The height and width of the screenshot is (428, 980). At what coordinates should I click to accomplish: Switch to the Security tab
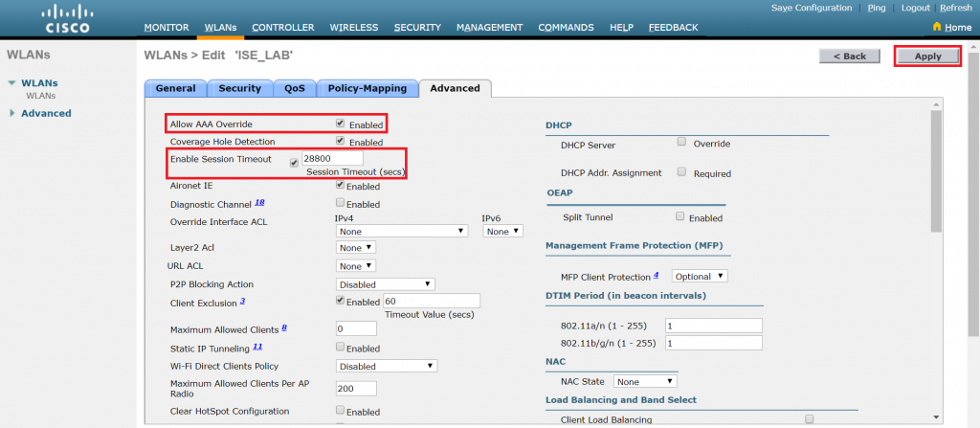239,88
